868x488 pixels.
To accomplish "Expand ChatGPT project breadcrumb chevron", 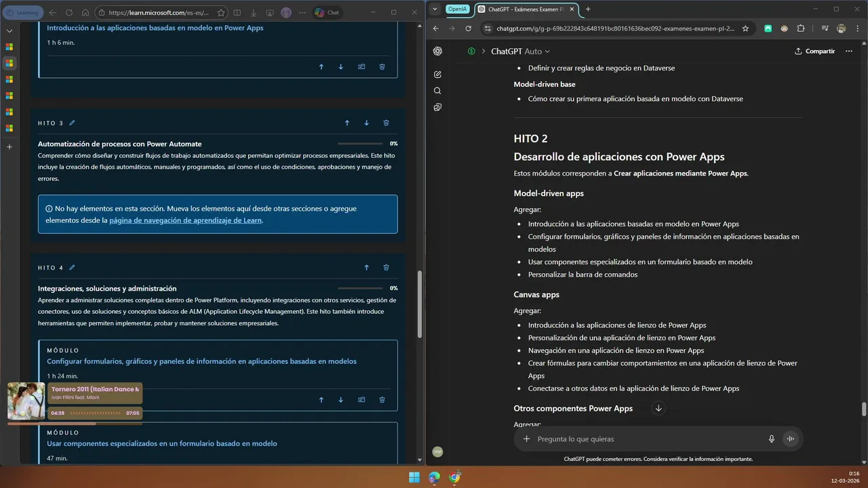I will point(484,52).
